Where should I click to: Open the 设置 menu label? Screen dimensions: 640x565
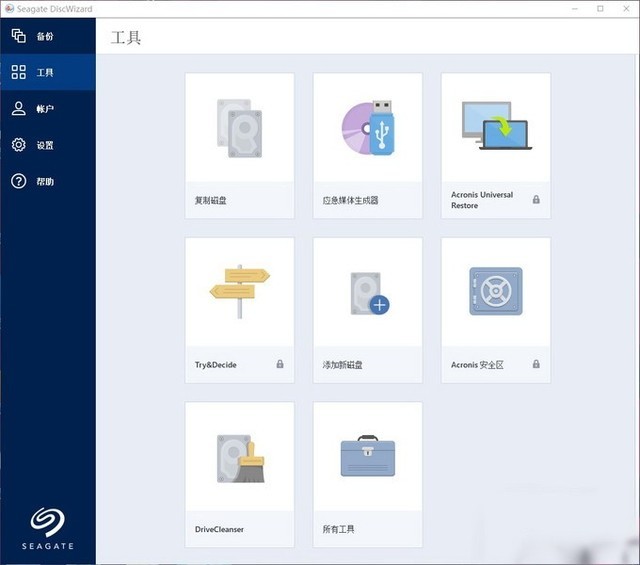click(x=45, y=145)
